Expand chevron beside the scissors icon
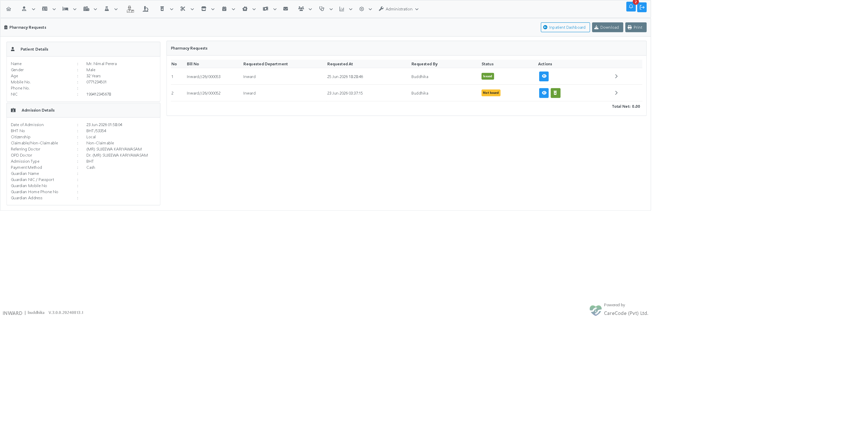 coord(192,9)
